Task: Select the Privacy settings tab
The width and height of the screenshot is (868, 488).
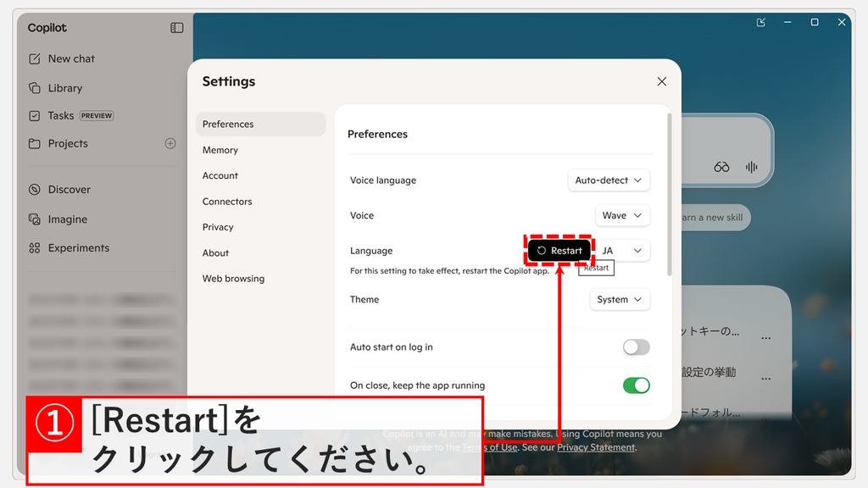Action: [x=218, y=227]
